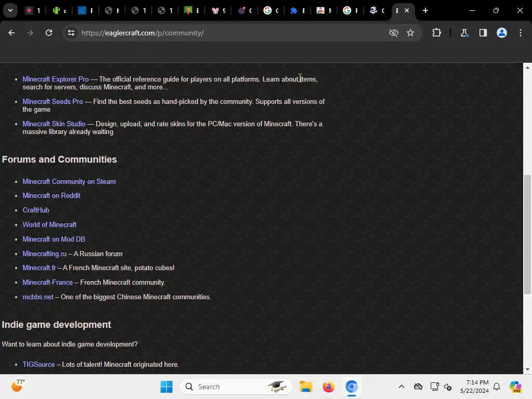Open Copilot preview icon in taskbar
Screen dimensions: 532x399
coord(515,387)
